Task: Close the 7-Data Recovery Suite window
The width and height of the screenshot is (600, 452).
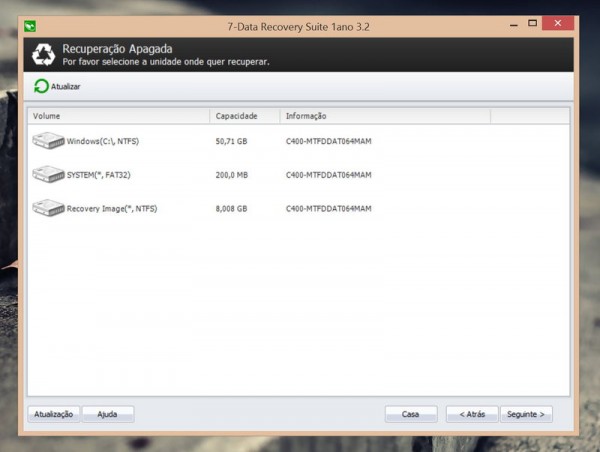Action: 558,23
